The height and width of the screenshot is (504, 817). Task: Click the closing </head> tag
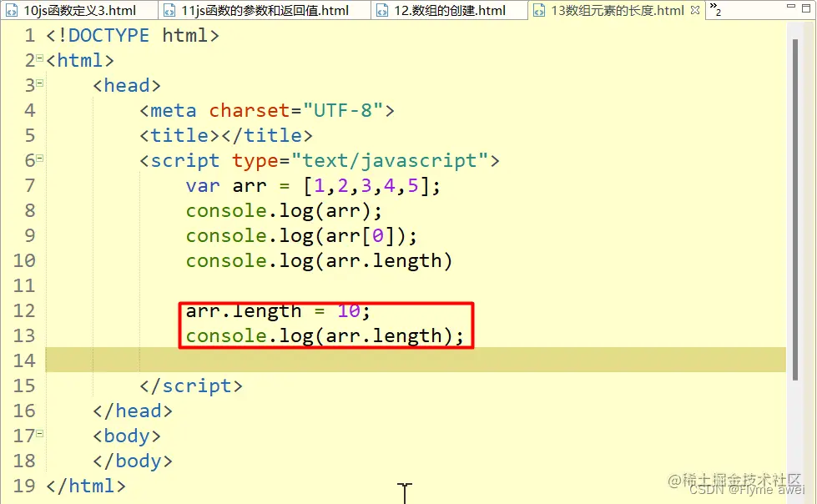pos(133,411)
